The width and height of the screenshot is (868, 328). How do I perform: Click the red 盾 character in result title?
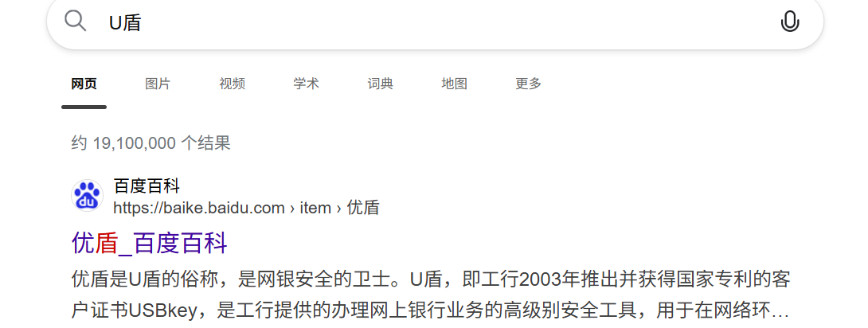[x=106, y=244]
